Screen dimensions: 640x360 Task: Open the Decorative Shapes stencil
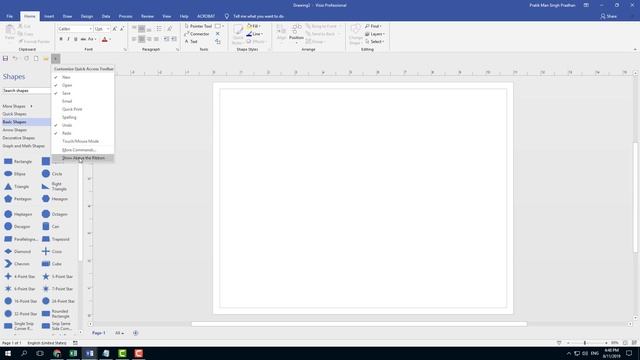(x=18, y=138)
